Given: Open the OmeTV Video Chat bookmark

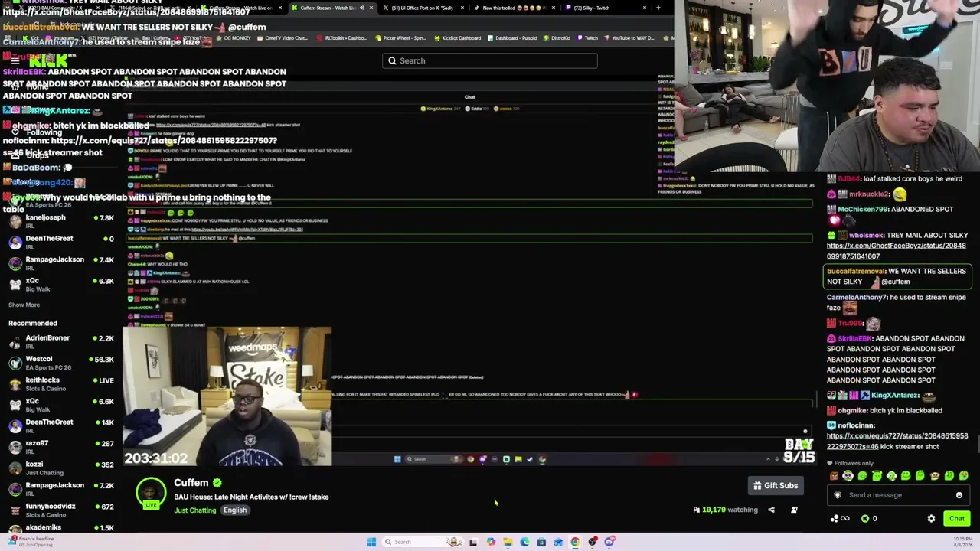Looking at the screenshot, I should click(x=283, y=38).
